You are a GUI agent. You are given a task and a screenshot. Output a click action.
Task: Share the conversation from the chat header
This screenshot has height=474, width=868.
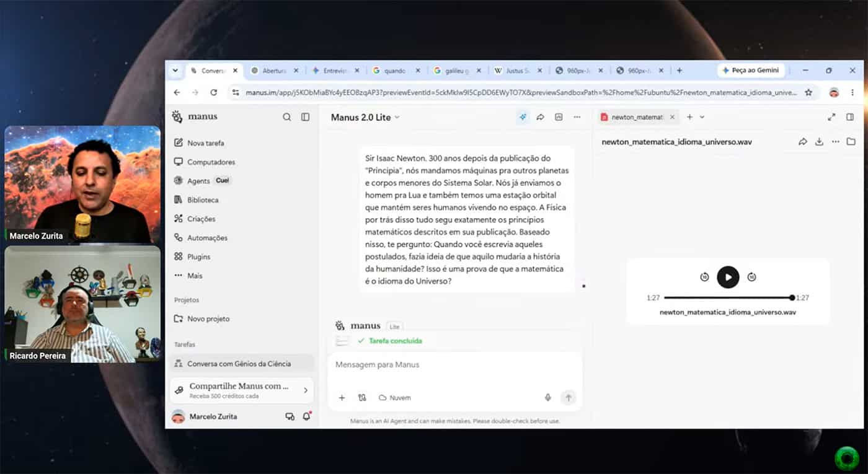point(541,117)
